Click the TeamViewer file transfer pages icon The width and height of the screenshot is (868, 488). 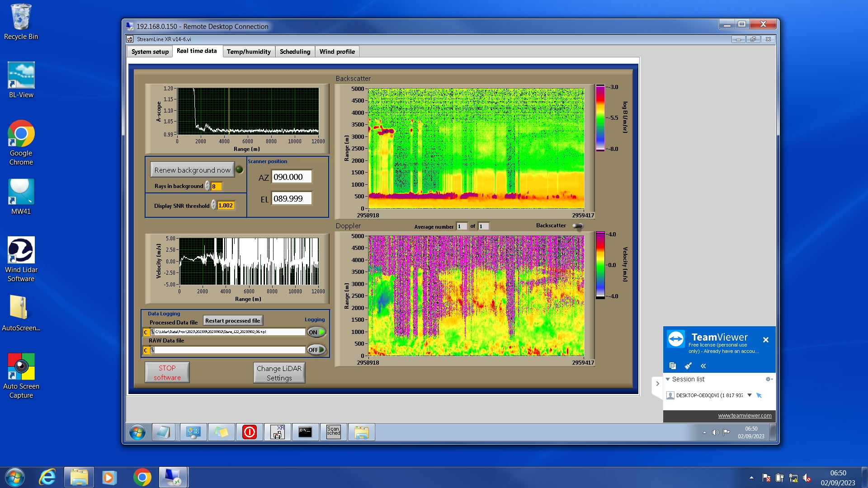pos(673,366)
